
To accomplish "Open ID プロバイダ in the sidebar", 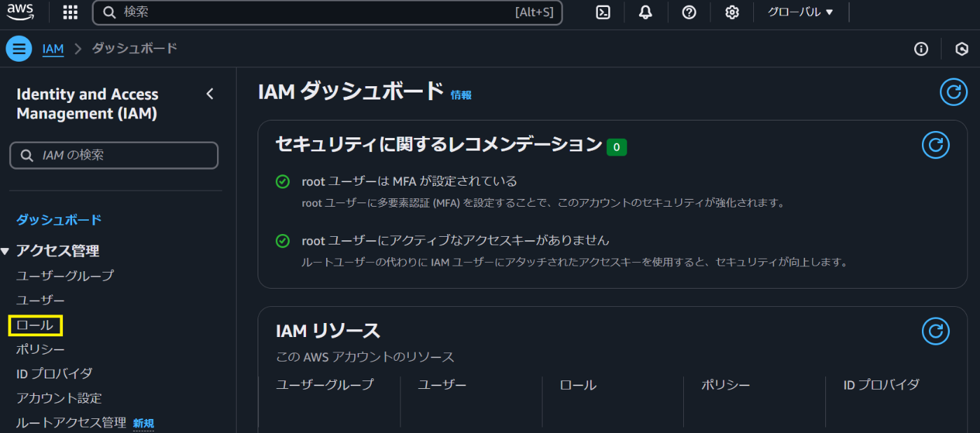I will (x=55, y=373).
